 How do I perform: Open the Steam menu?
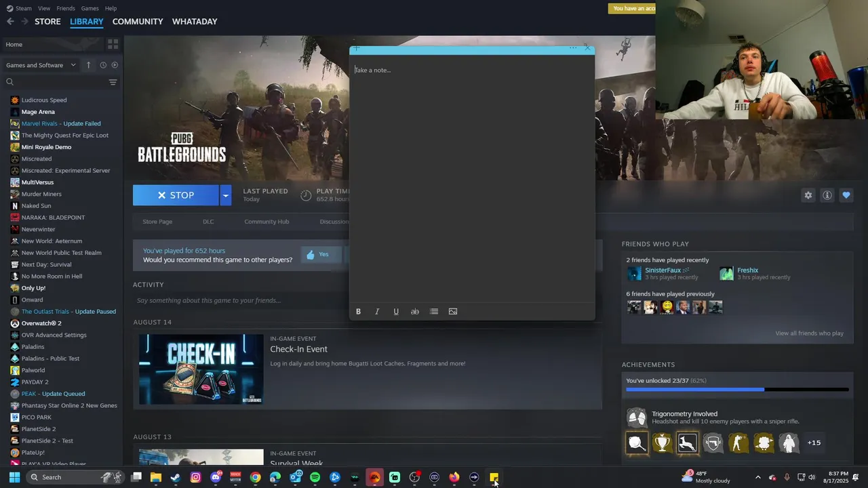tap(19, 8)
